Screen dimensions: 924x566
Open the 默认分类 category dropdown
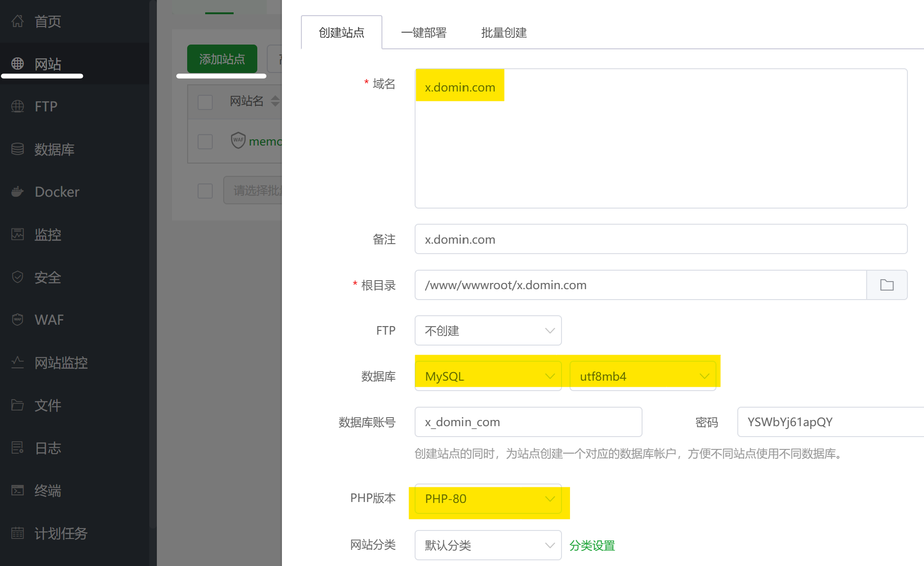tap(488, 545)
